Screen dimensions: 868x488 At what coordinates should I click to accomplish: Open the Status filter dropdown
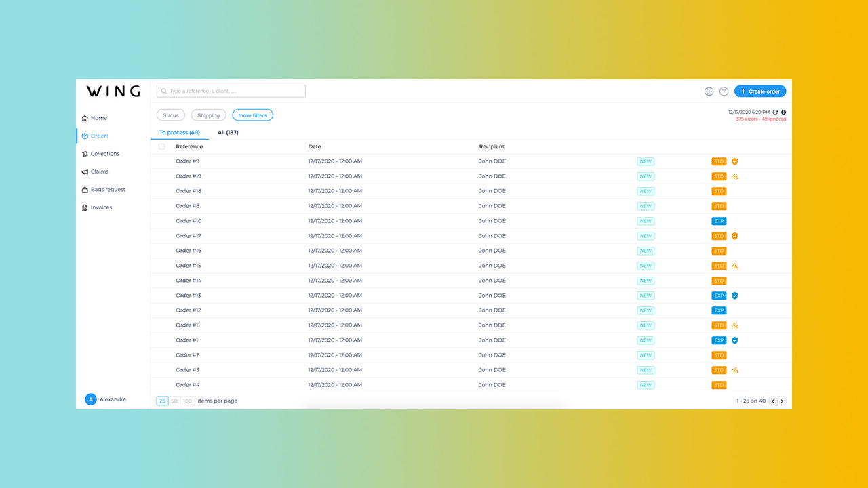click(170, 115)
